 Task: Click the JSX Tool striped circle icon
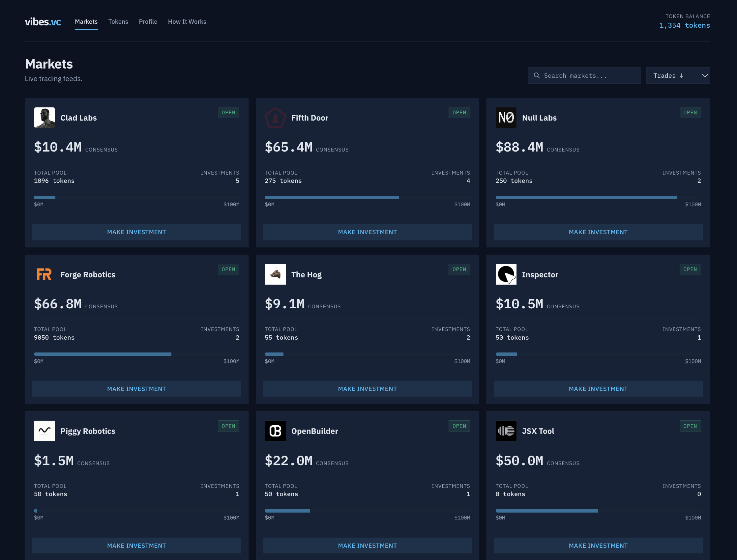(506, 431)
